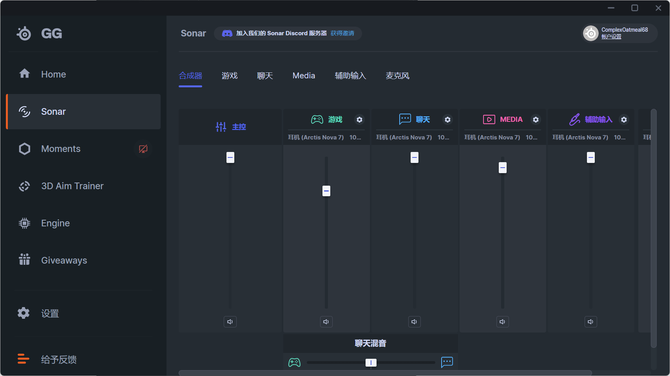670x376 pixels.
Task: Click gamepad icon on chat mix
Action: click(294, 362)
